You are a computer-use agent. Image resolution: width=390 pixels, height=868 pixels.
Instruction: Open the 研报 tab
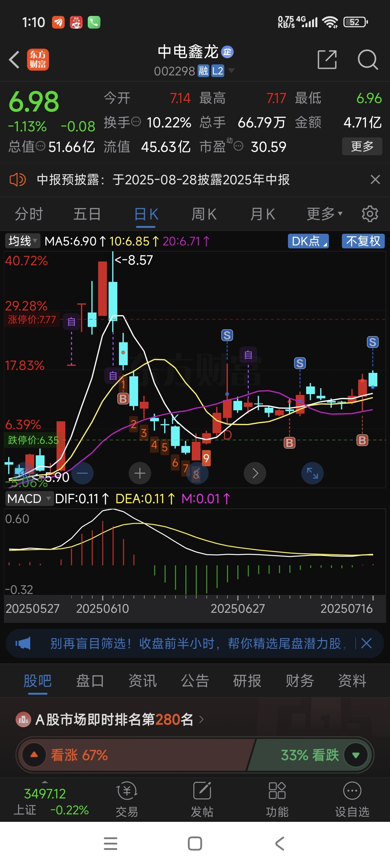coord(247,681)
